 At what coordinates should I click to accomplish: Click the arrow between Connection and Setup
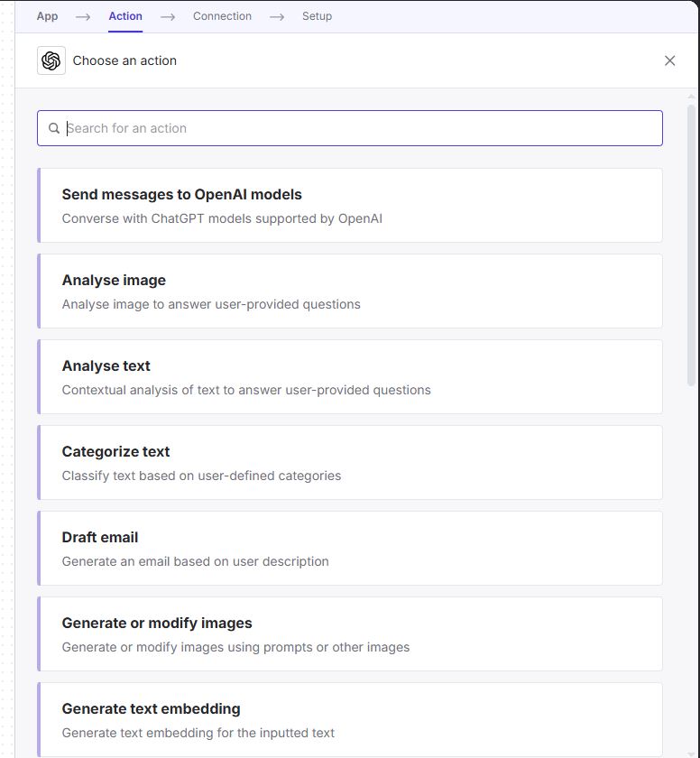click(277, 16)
